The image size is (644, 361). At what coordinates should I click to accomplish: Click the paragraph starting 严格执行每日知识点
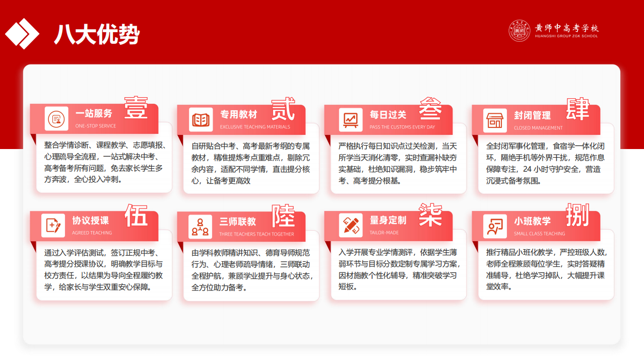[x=398, y=163]
